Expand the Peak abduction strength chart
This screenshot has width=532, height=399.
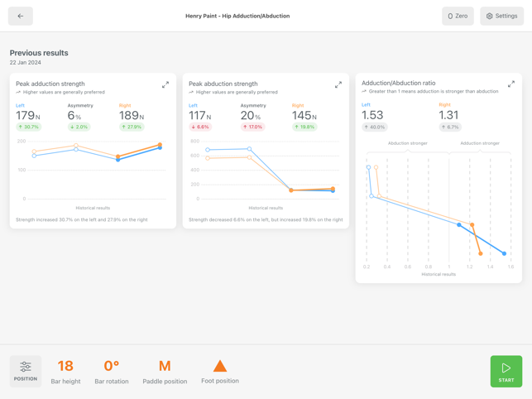click(x=338, y=84)
